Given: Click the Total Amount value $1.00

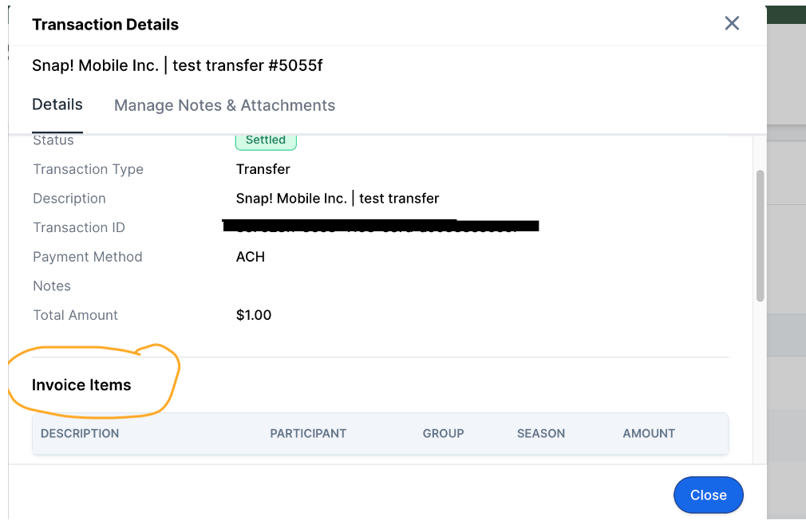Looking at the screenshot, I should (x=254, y=315).
